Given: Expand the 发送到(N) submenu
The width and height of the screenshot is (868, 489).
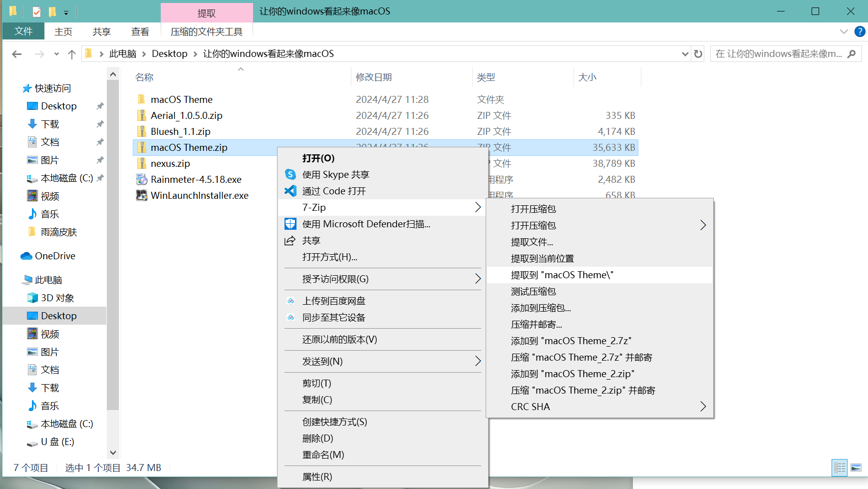Looking at the screenshot, I should click(477, 361).
